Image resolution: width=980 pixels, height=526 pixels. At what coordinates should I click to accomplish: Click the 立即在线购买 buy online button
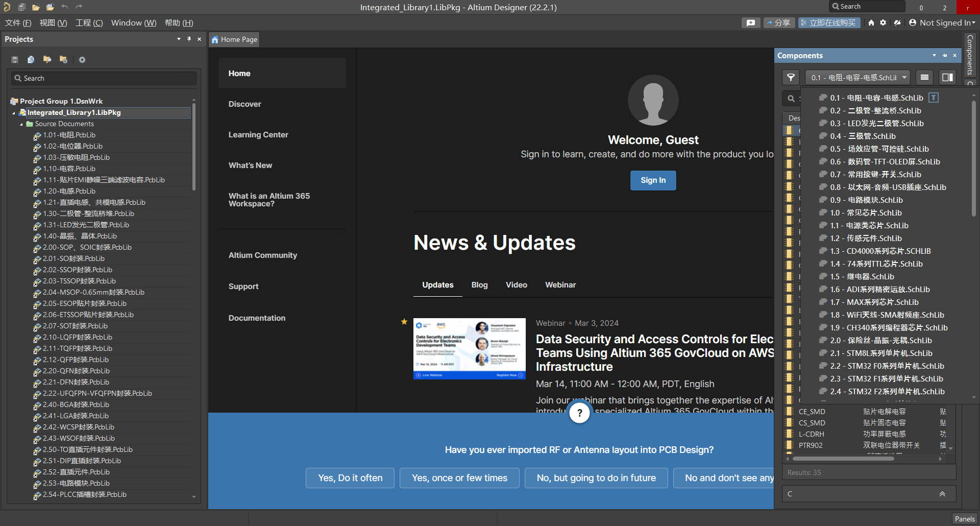[829, 23]
